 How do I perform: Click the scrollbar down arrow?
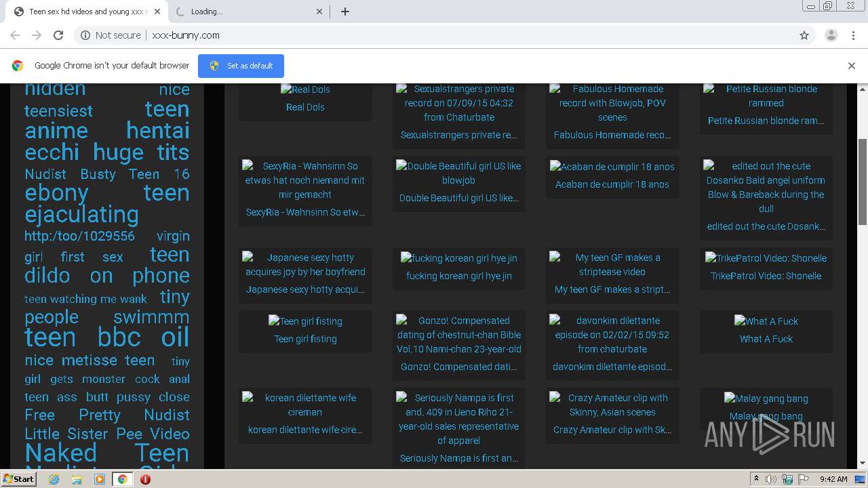[863, 463]
